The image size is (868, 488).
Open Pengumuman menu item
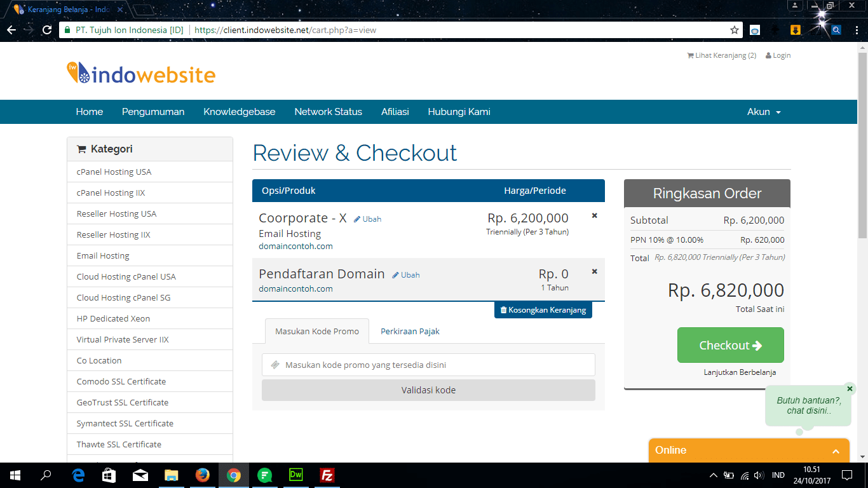[153, 112]
